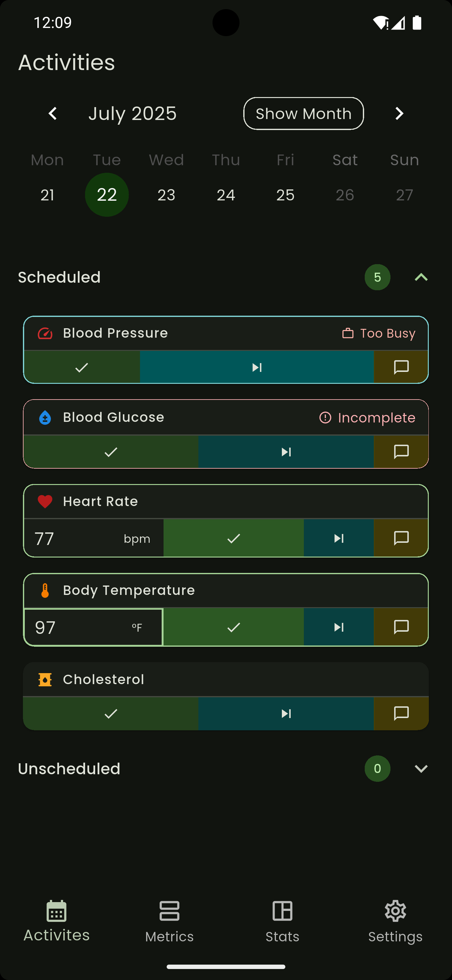Screen dimensions: 452x980
Task: Go to the previous week arrow
Action: point(53,113)
